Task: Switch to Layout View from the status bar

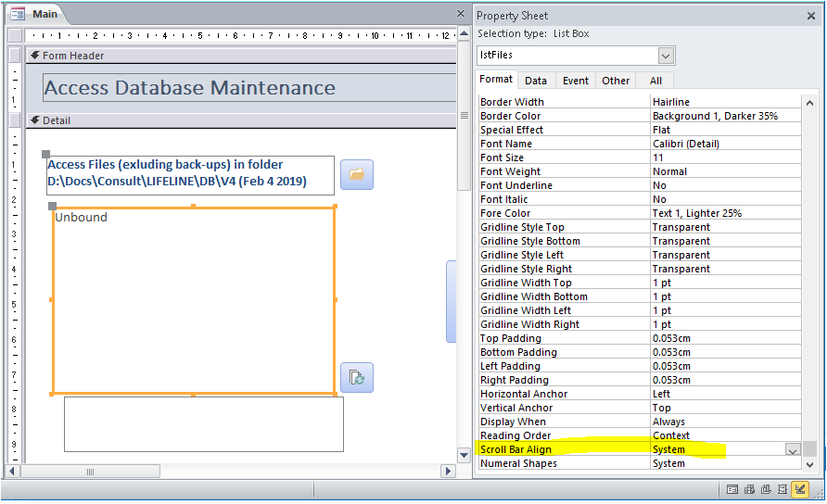Action: (x=782, y=490)
